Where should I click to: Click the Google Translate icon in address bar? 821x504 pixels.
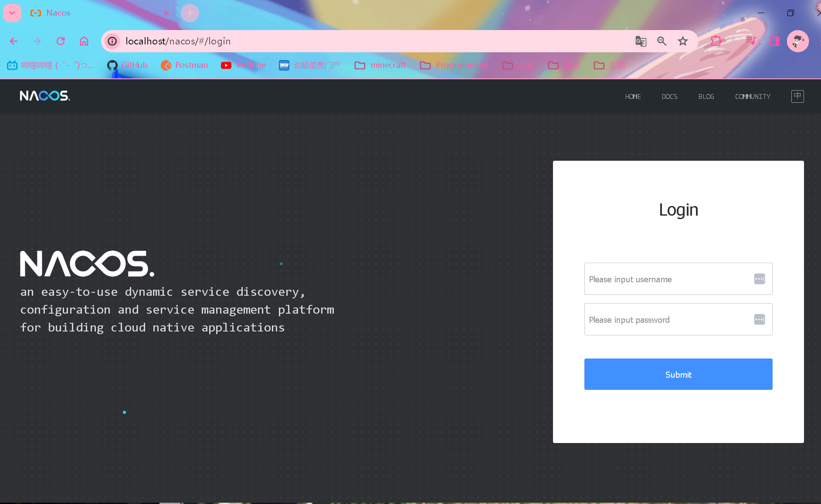[x=641, y=41]
